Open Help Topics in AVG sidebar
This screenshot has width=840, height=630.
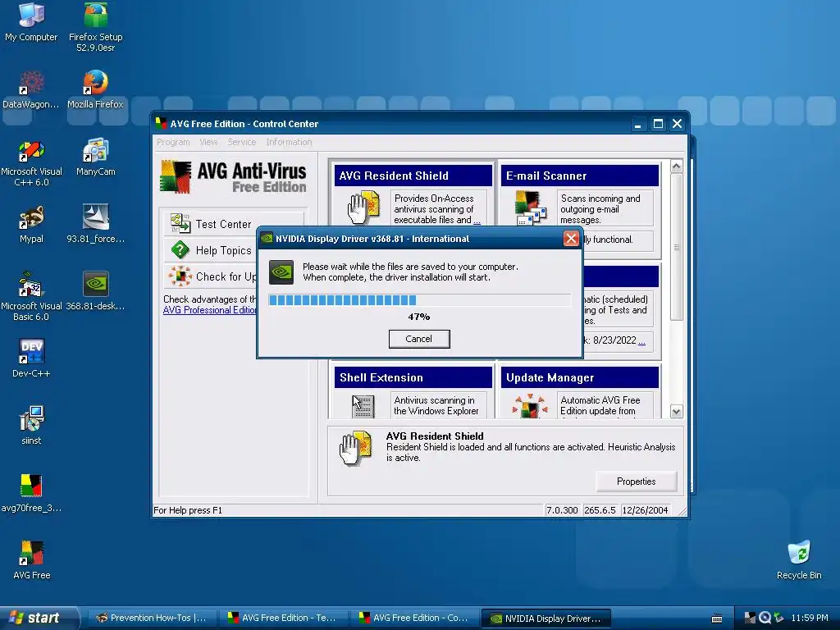click(x=212, y=250)
